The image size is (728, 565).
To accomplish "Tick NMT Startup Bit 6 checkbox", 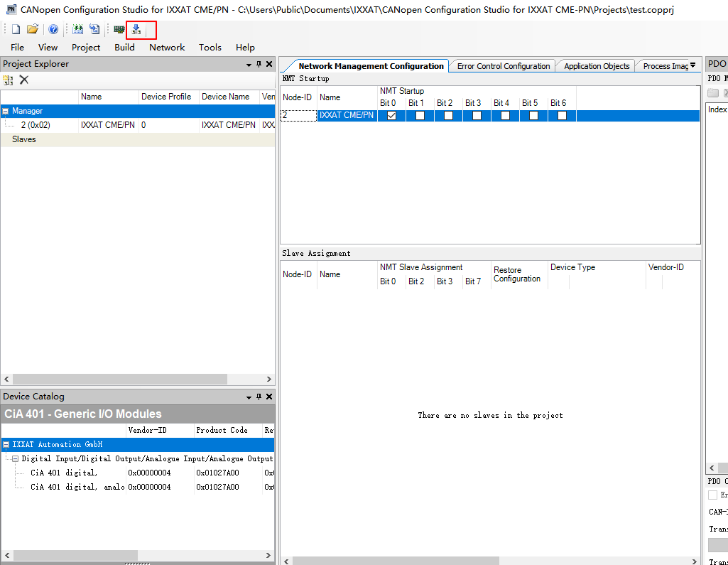I will click(x=563, y=116).
